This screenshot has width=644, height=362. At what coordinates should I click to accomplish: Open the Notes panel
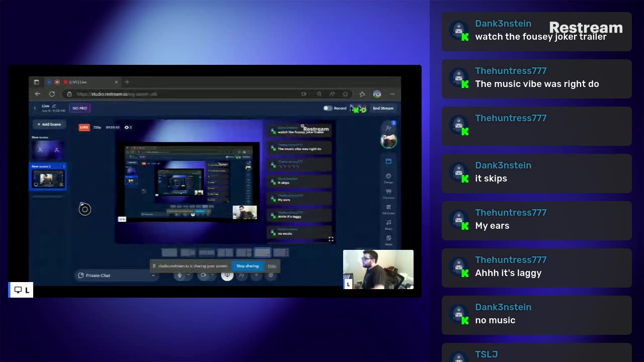pyautogui.click(x=388, y=240)
